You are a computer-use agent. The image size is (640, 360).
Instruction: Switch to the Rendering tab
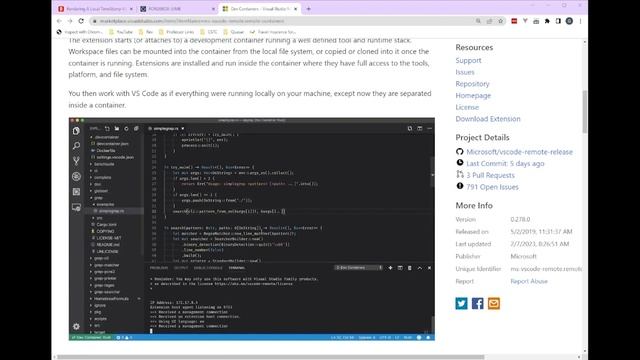(x=96, y=9)
